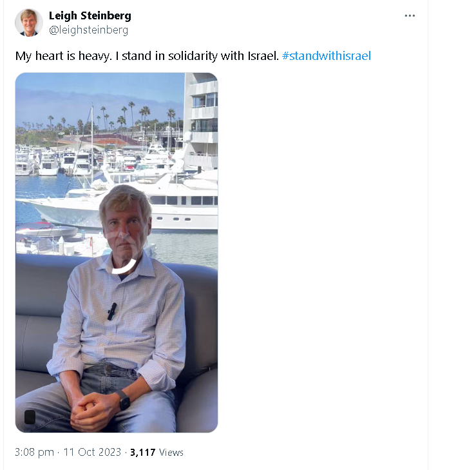Open the display name Leigh Steinberg

(90, 15)
